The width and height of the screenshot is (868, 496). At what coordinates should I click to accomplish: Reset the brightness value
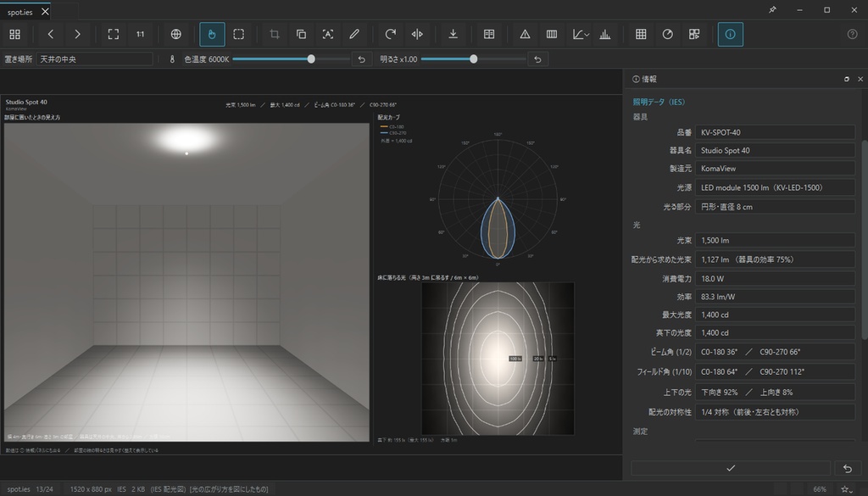tap(537, 59)
